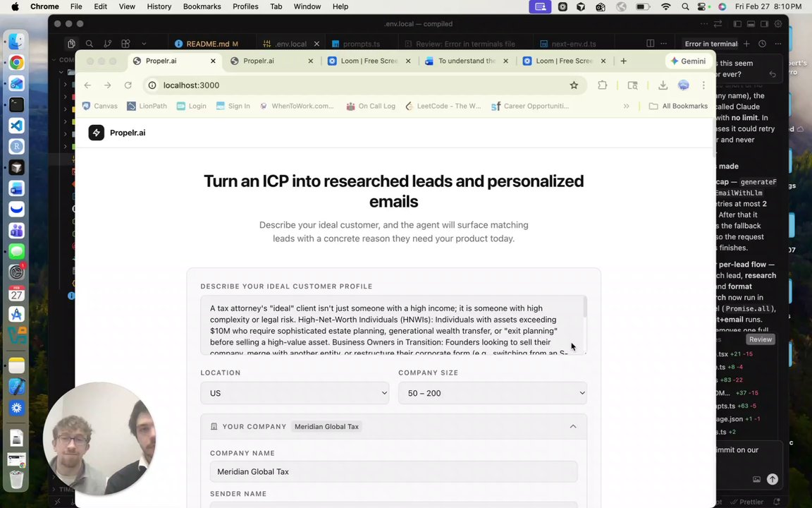The image size is (812, 508).
Task: Open the On Call Log bookmark
Action: (370, 106)
